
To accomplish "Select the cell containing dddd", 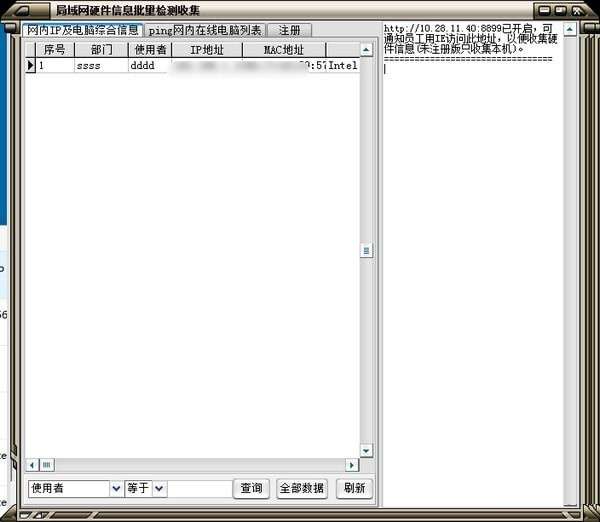I will 150,65.
